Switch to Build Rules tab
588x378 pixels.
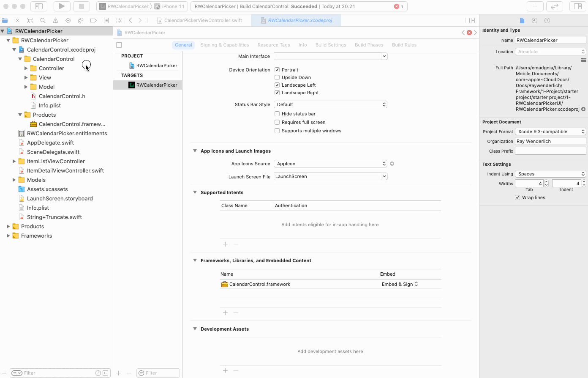click(x=404, y=45)
